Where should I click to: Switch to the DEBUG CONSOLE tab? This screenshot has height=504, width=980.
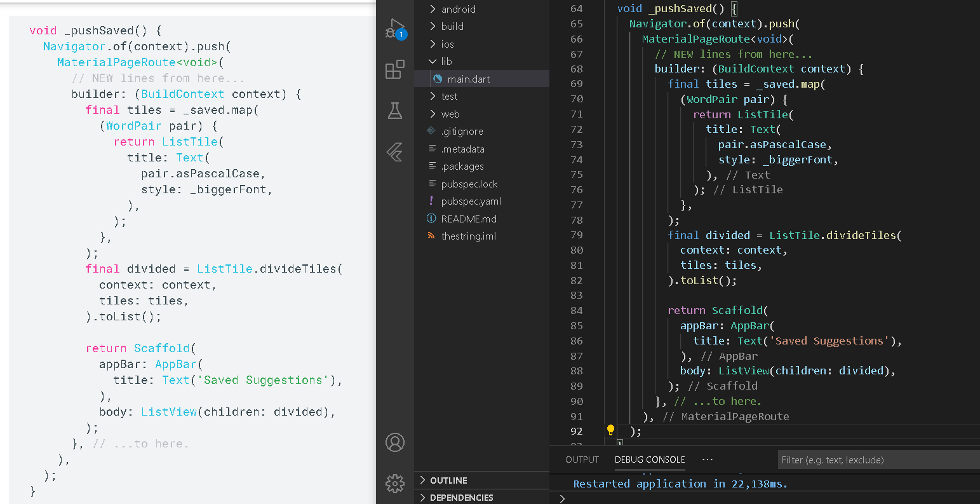(x=650, y=460)
